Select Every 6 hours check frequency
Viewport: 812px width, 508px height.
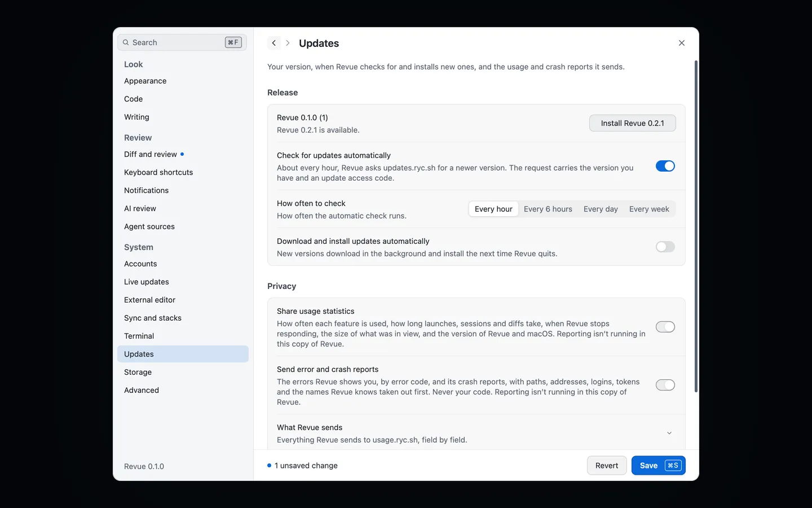coord(548,209)
